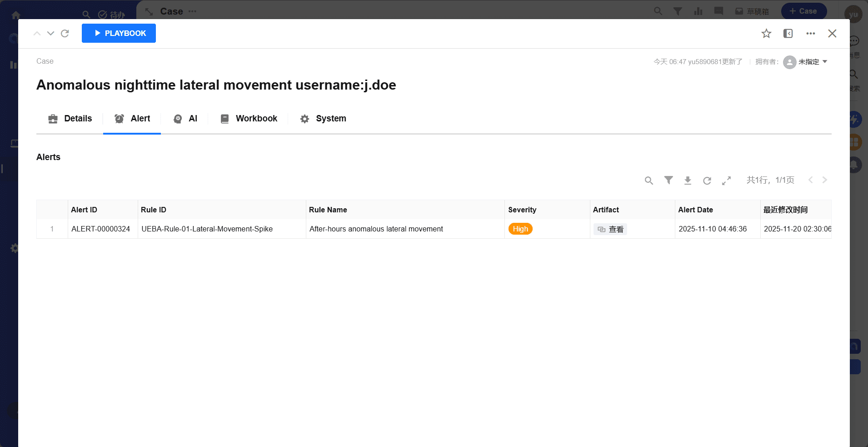
Task: View artifact for ALERT-00000324
Action: click(x=610, y=229)
